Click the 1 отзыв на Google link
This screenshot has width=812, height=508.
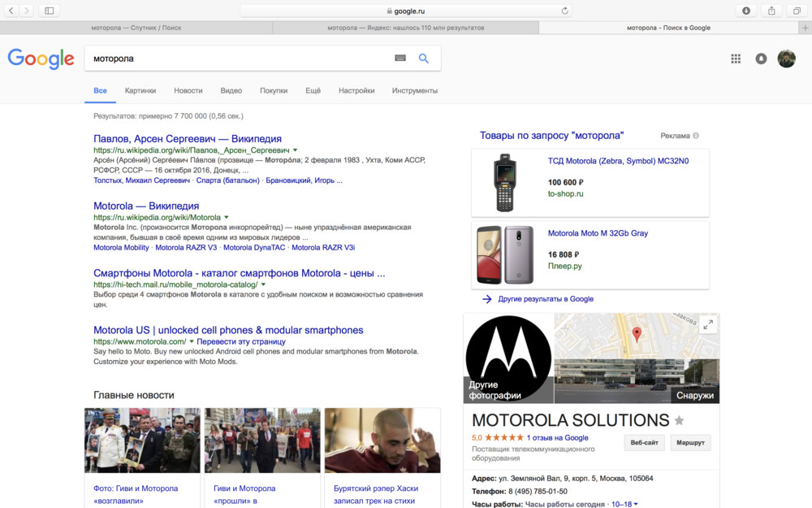point(557,437)
